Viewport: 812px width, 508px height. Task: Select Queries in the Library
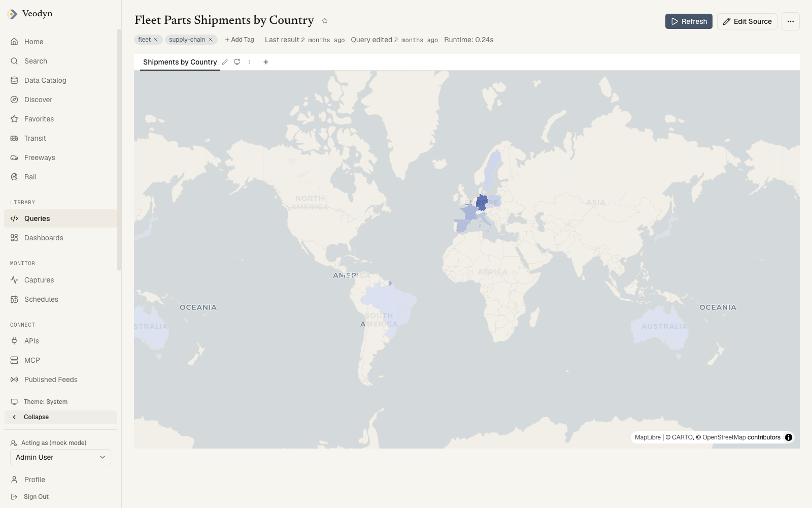(60, 218)
